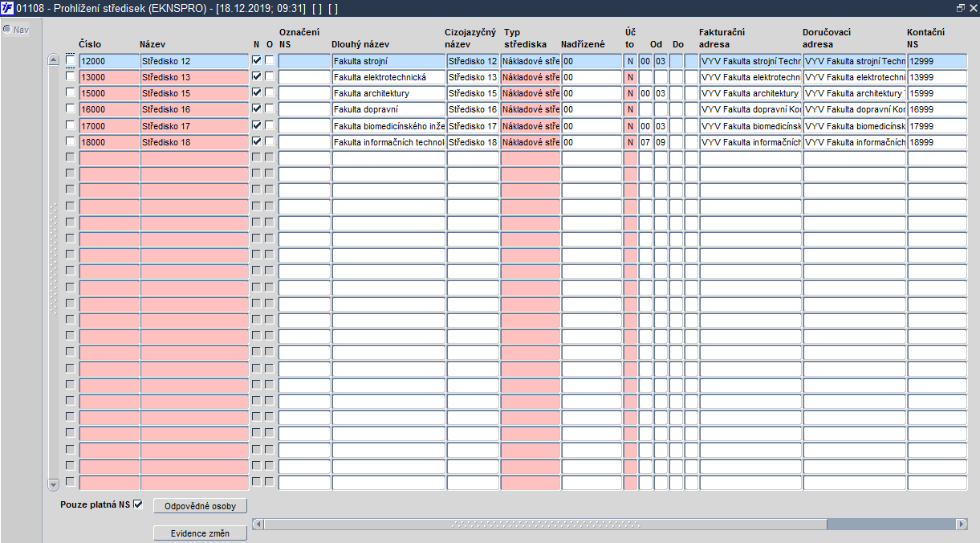Viewport: 980px width, 543px height.
Task: Click the Fakulta biomedicínského inženýrství long name cell
Action: point(388,126)
